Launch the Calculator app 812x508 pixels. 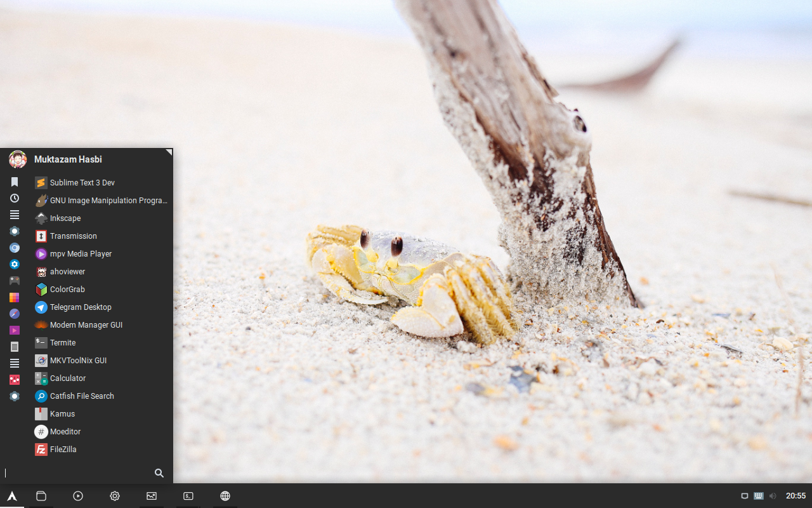[x=101, y=378]
